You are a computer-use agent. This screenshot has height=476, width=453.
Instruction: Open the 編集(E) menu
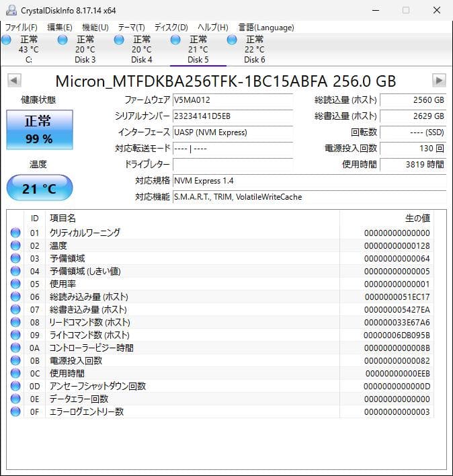coord(60,28)
